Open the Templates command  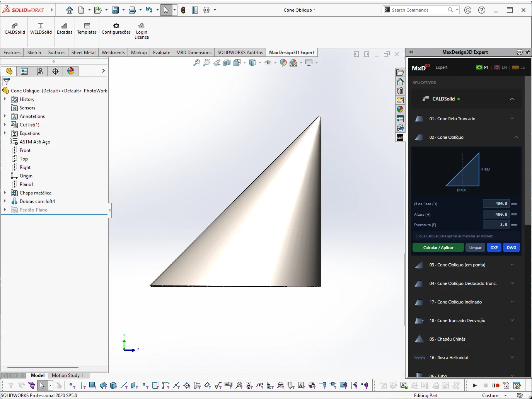[87, 29]
